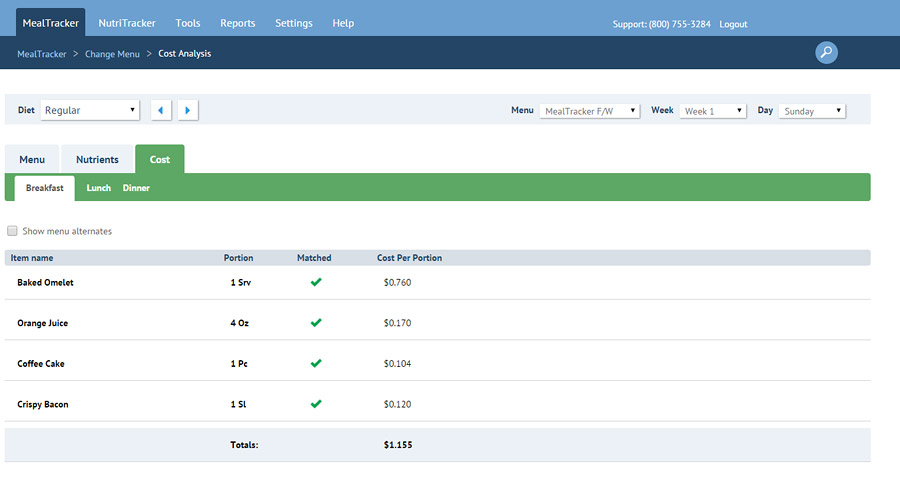Image resolution: width=900 pixels, height=494 pixels.
Task: Switch to the Menu tab
Action: (32, 159)
